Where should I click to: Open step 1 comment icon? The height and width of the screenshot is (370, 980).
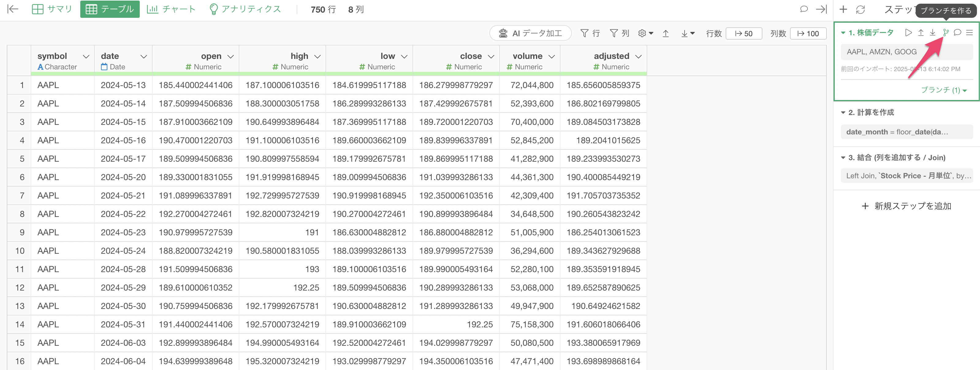pos(958,33)
